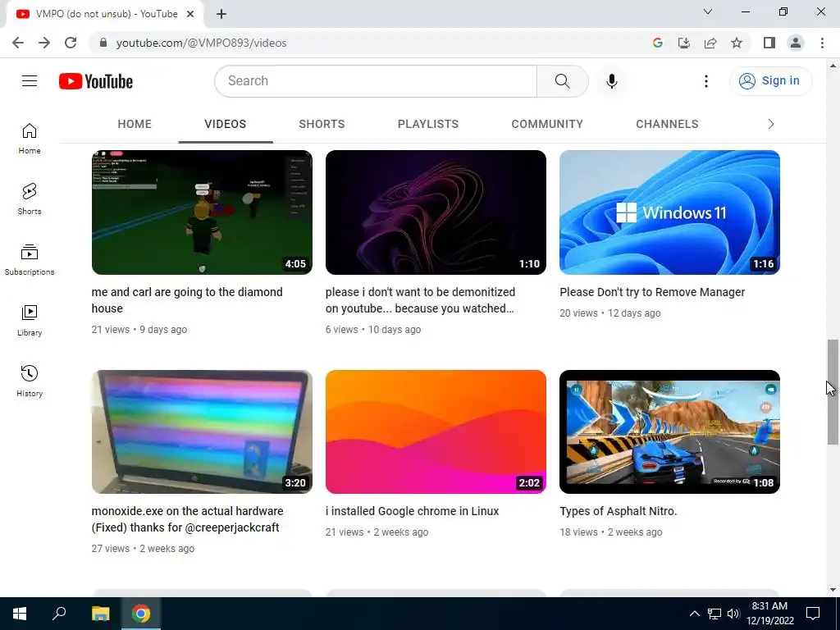The height and width of the screenshot is (630, 840).
Task: Open Chrome three-dot menu
Action: click(822, 43)
